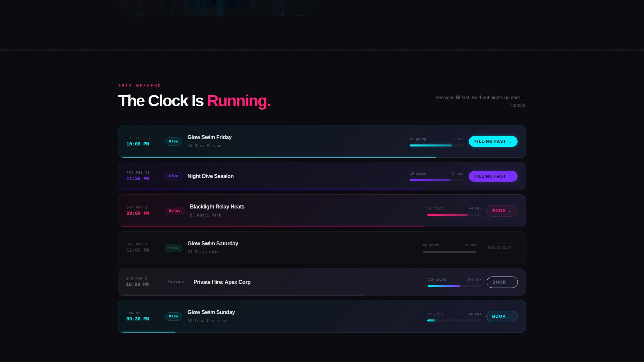Click the 11 going capacity bar
Image resolution: width=644 pixels, height=362 pixels.
point(454,320)
